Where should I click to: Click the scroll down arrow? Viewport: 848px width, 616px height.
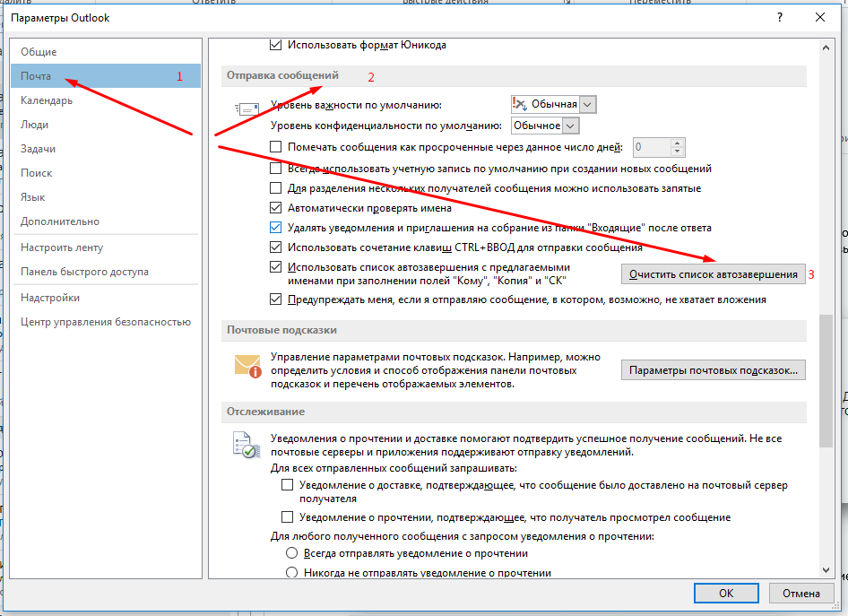pos(826,570)
